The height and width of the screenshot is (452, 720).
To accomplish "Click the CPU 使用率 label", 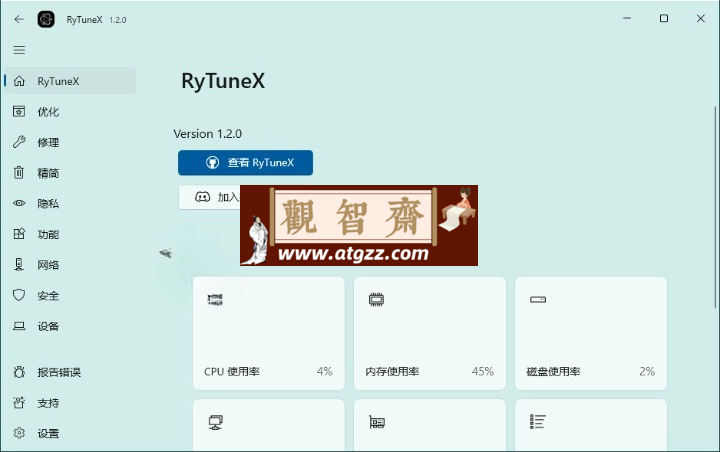I will pos(232,372).
